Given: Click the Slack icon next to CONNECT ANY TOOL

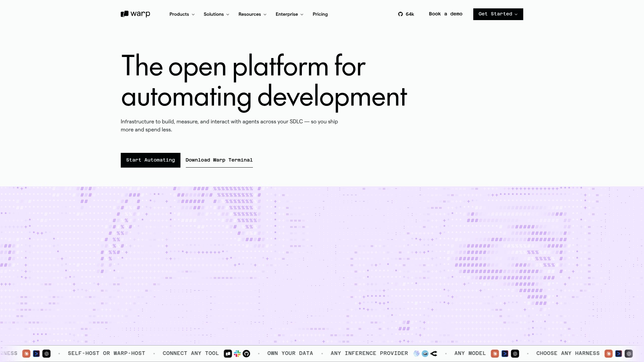Looking at the screenshot, I should tap(237, 354).
